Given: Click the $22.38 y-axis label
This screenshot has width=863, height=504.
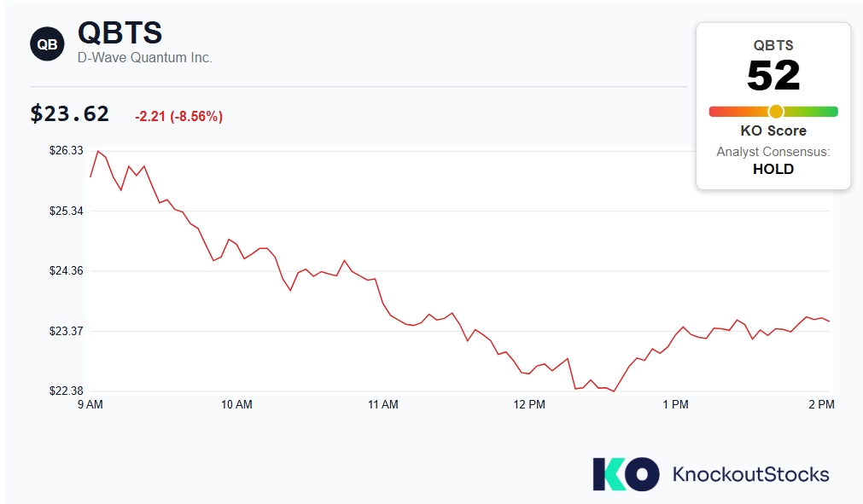Looking at the screenshot, I should (67, 391).
